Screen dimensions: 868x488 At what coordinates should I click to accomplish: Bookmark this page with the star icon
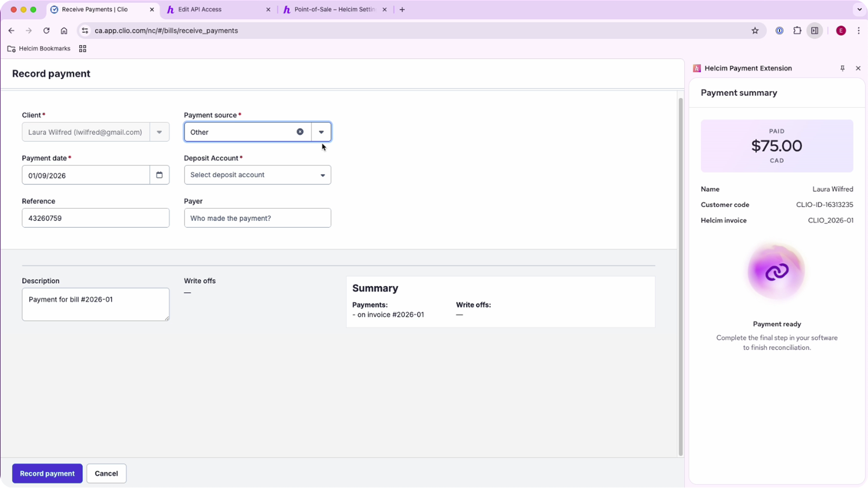(755, 31)
